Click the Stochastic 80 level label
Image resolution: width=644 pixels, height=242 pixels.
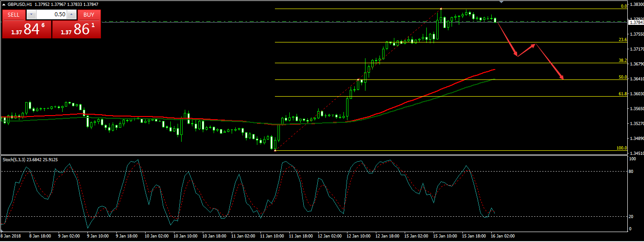(632, 172)
